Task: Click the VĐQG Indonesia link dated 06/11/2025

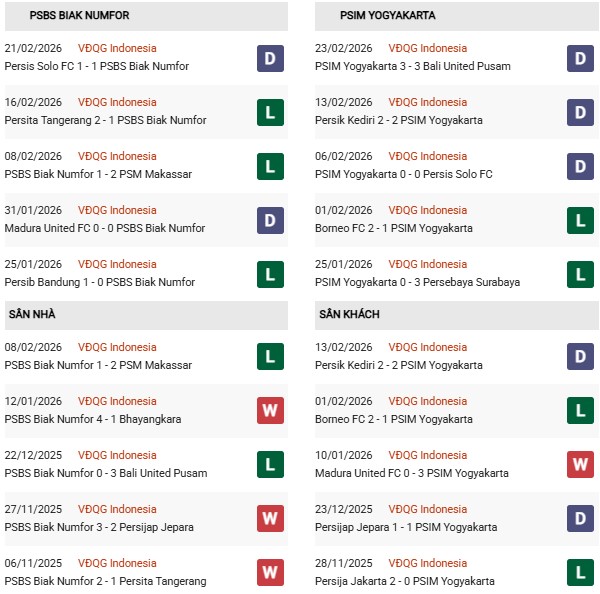Action: click(117, 563)
